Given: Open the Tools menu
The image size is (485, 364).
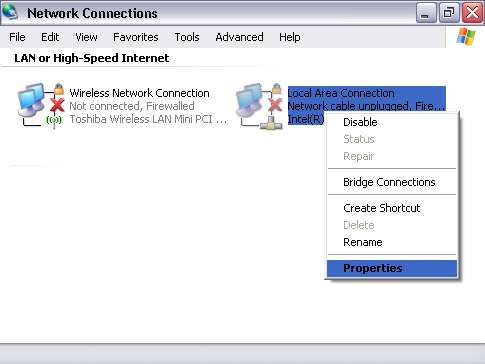Looking at the screenshot, I should pos(187,37).
